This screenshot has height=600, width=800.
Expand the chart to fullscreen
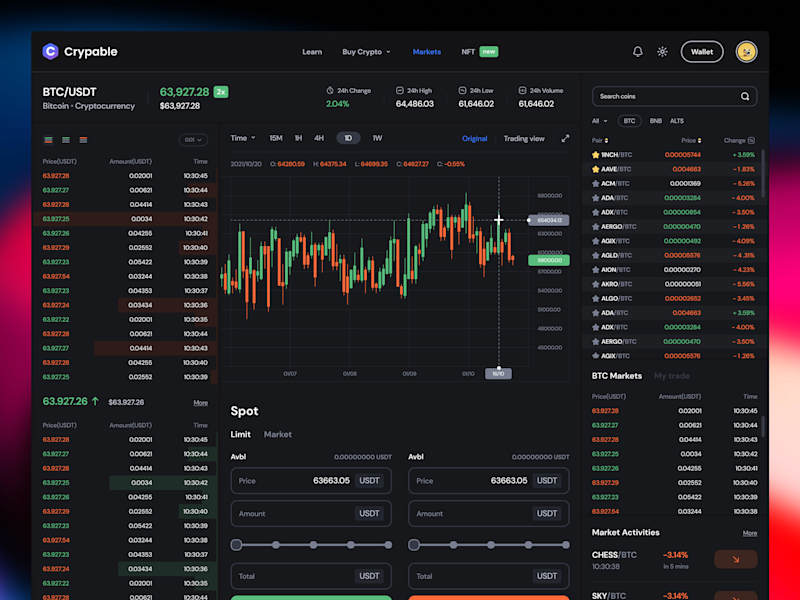pos(565,138)
